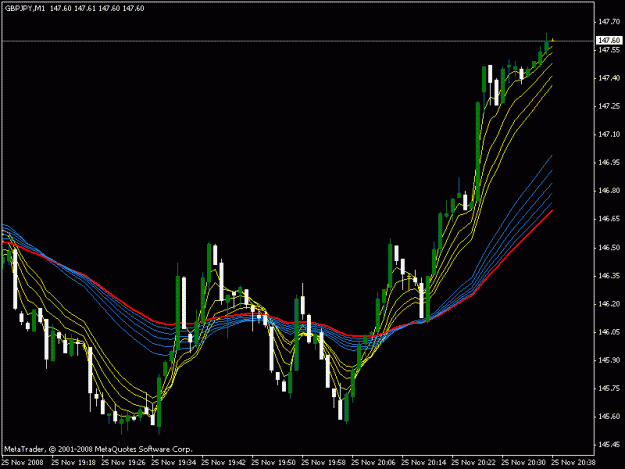Click the current price tag 147.60

pyautogui.click(x=609, y=40)
